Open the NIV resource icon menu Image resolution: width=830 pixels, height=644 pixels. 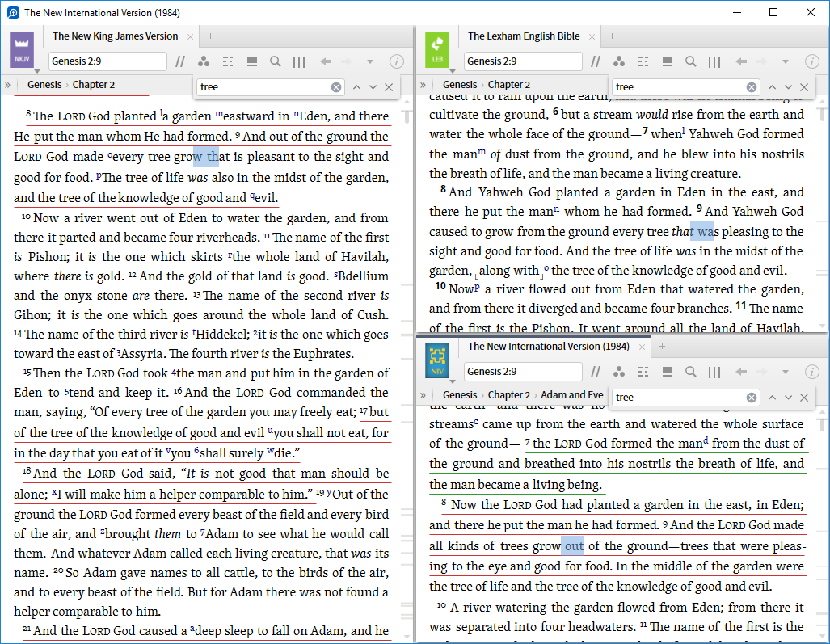437,360
